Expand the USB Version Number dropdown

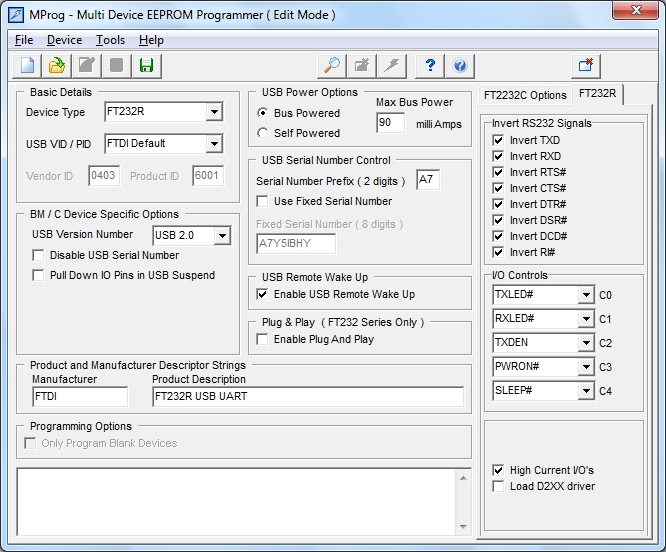222,236
